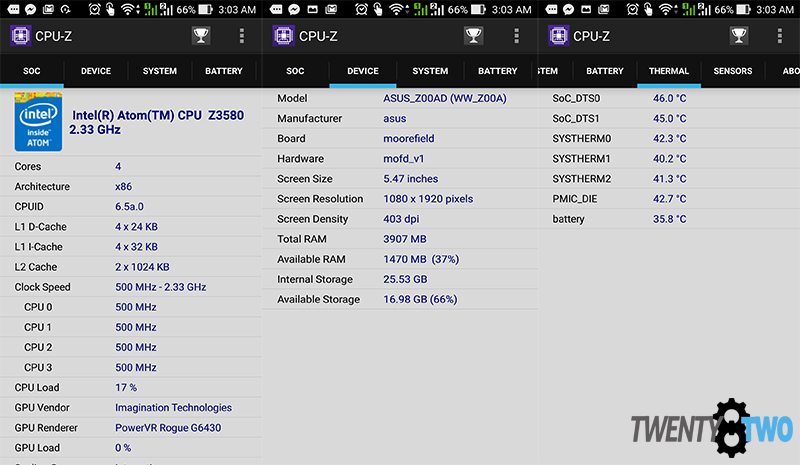Viewport: 800px width, 465px height.
Task: Tap L2 Cache value 2 x 1024 KB
Action: pos(142,267)
